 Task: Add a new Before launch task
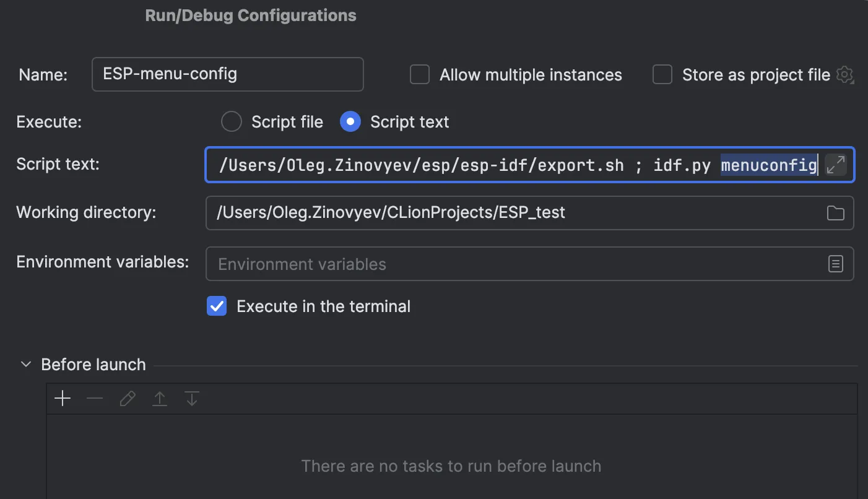click(x=63, y=399)
